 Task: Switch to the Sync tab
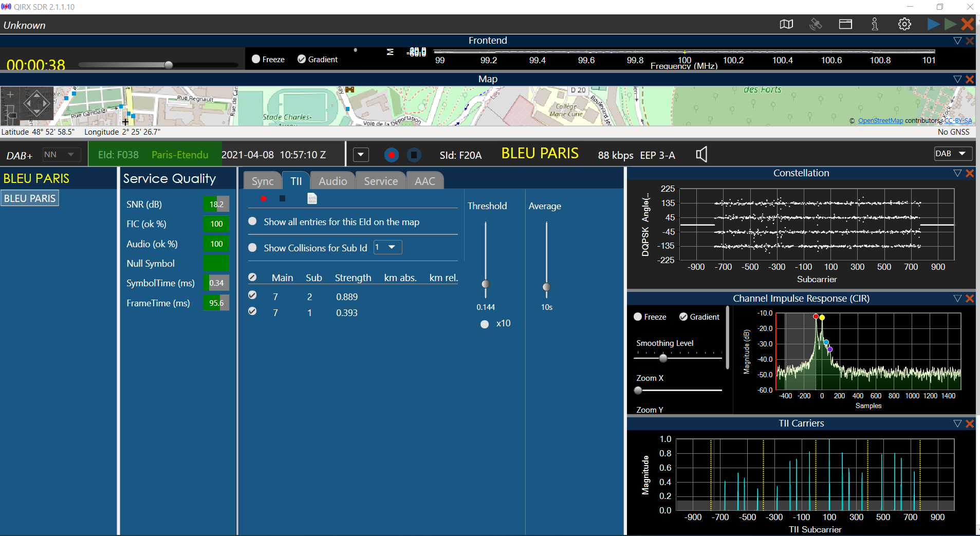tap(263, 181)
